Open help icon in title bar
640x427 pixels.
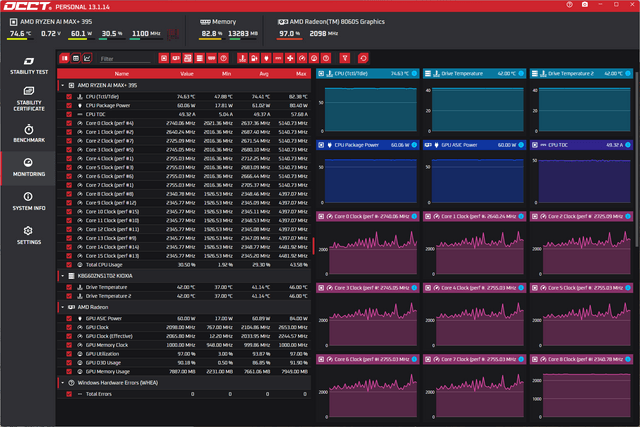(x=569, y=4)
